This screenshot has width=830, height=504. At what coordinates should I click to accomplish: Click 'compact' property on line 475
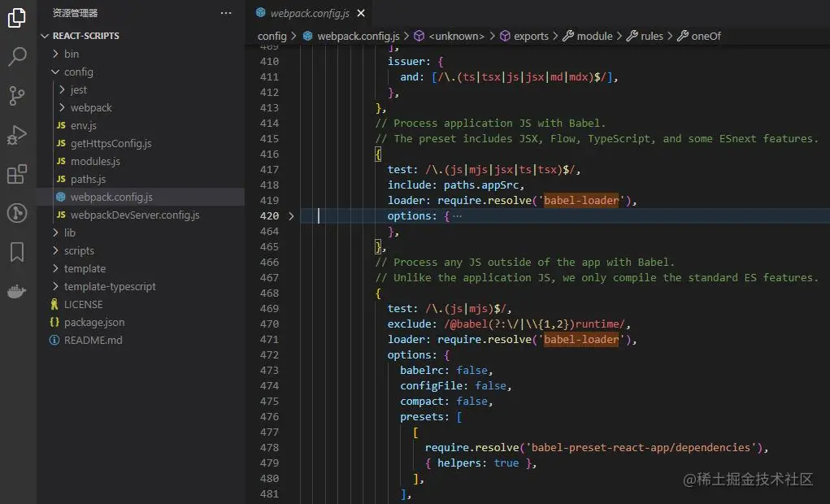(x=422, y=402)
